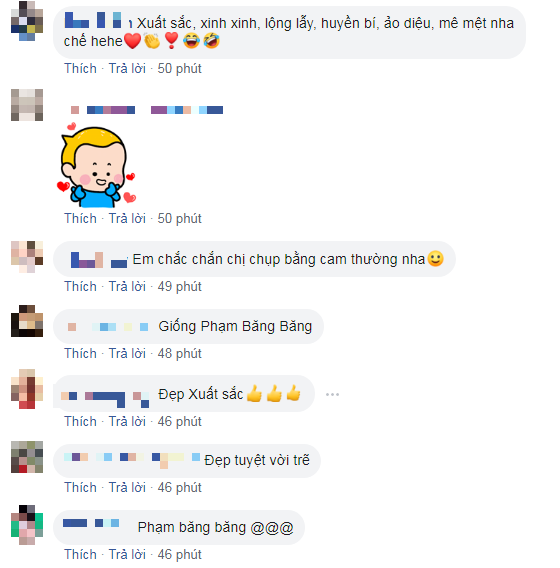Open blurred name of 'Phạm băng băng @@@' commenter
Screen dimensions: 560x568
click(91, 523)
